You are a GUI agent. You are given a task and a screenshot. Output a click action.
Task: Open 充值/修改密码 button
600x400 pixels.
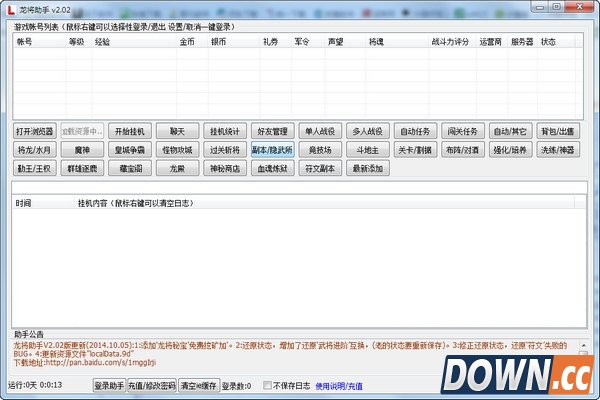152,385
